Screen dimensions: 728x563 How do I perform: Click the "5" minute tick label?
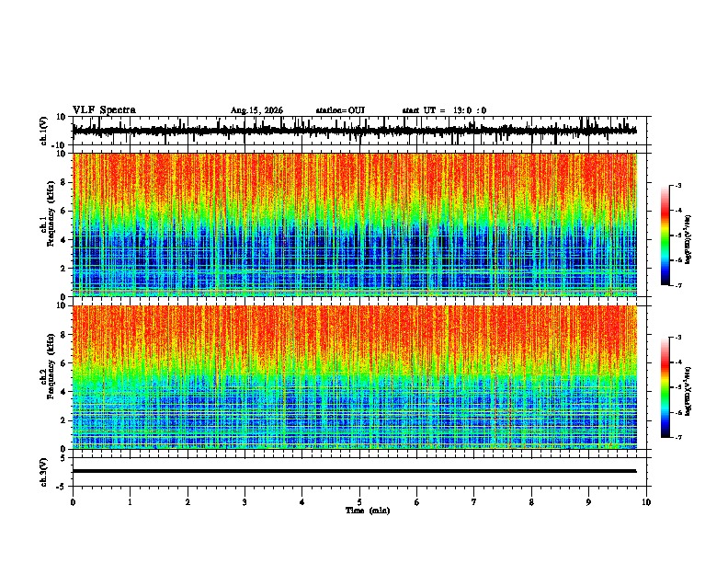click(359, 502)
